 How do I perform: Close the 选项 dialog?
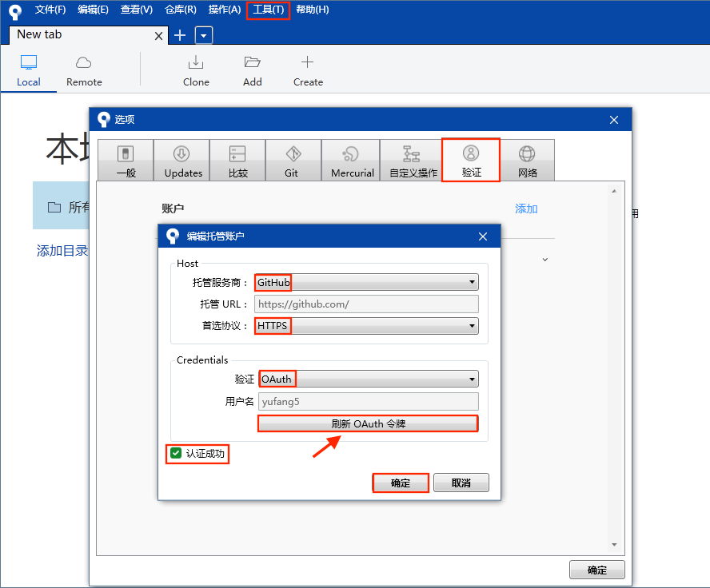point(614,120)
